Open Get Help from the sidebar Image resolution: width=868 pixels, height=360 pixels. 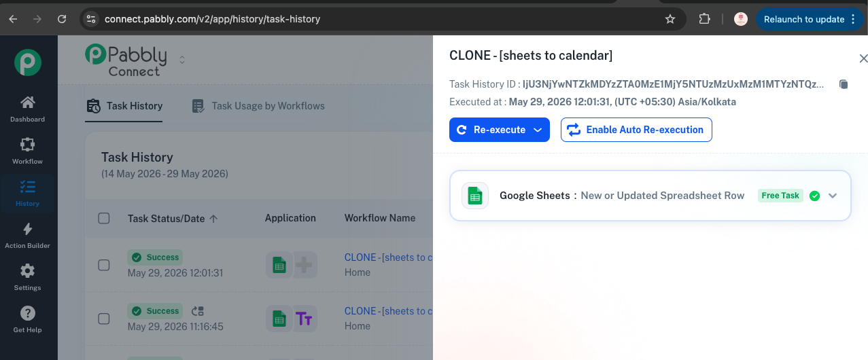28,320
